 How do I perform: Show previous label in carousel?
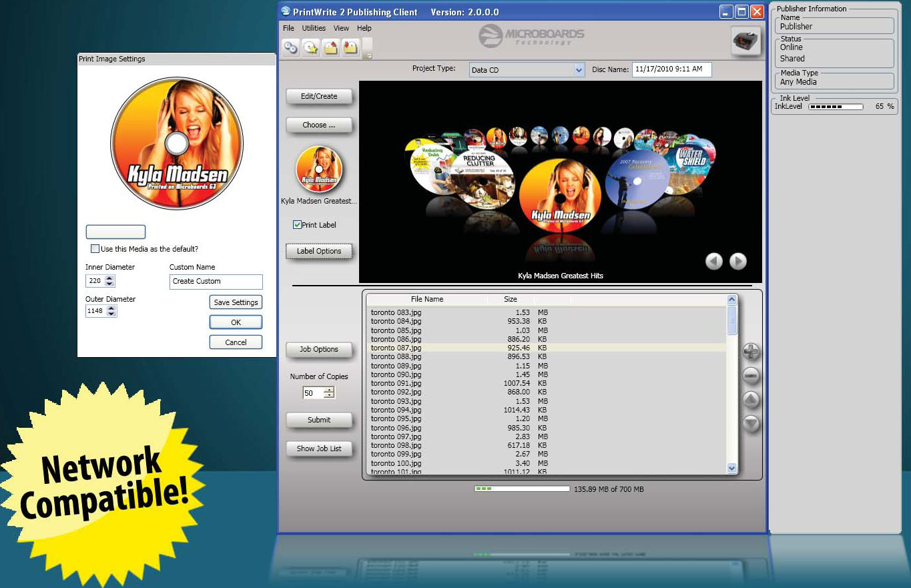click(714, 262)
